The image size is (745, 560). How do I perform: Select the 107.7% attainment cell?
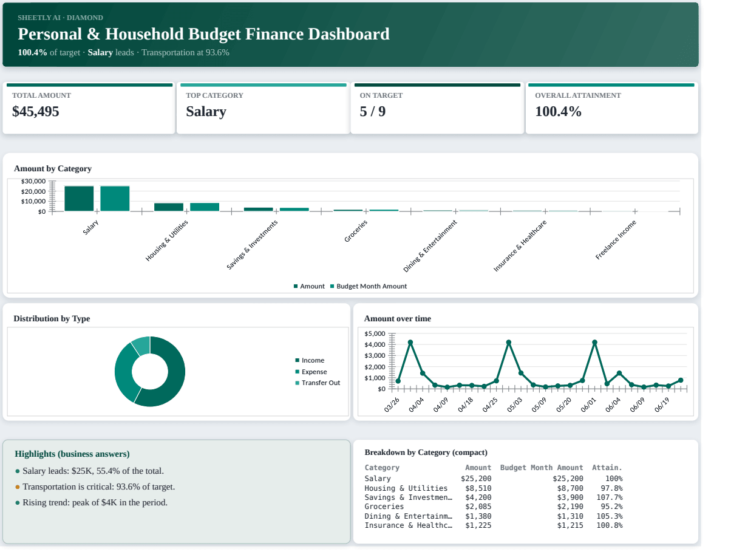610,497
